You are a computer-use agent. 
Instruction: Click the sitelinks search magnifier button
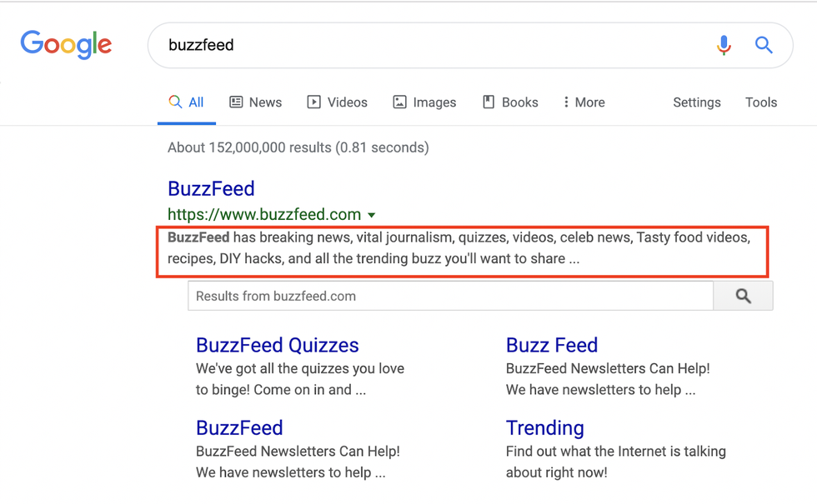coord(743,296)
